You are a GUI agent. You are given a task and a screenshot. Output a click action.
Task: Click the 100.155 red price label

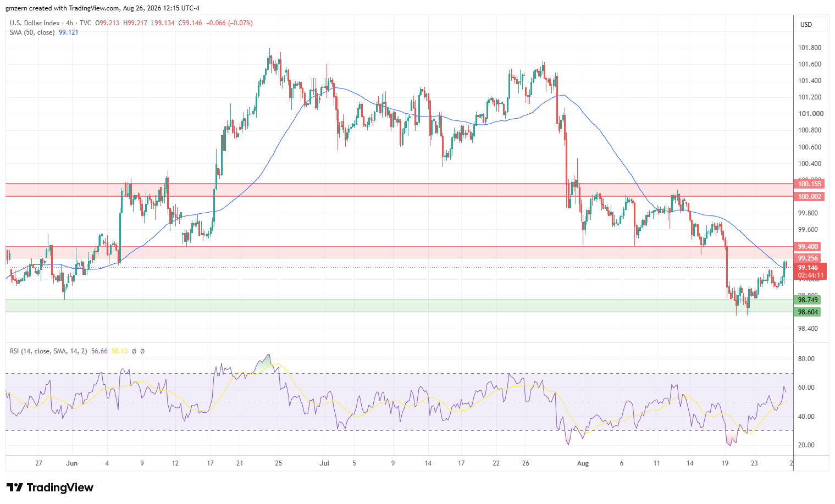[x=809, y=184]
